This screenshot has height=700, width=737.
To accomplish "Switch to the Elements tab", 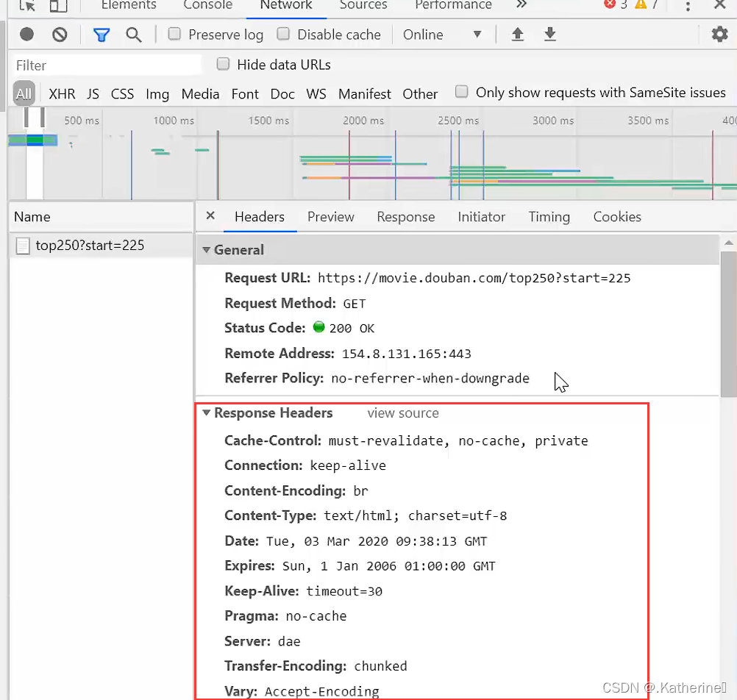I will click(129, 5).
